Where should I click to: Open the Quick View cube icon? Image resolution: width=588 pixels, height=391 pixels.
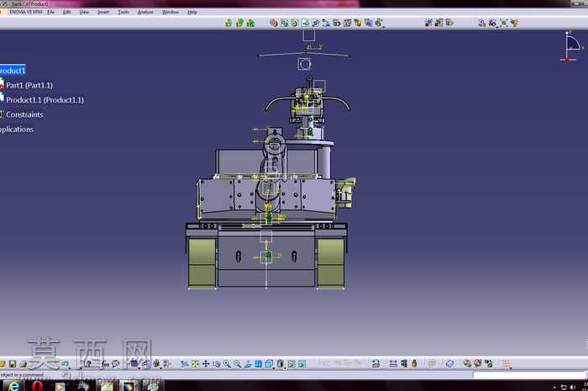pyautogui.click(x=270, y=363)
